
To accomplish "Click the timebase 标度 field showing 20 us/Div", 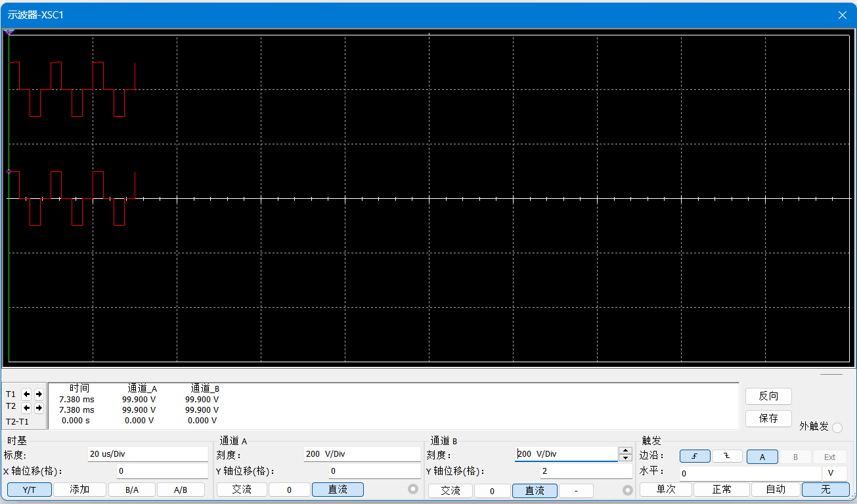I will pyautogui.click(x=148, y=454).
